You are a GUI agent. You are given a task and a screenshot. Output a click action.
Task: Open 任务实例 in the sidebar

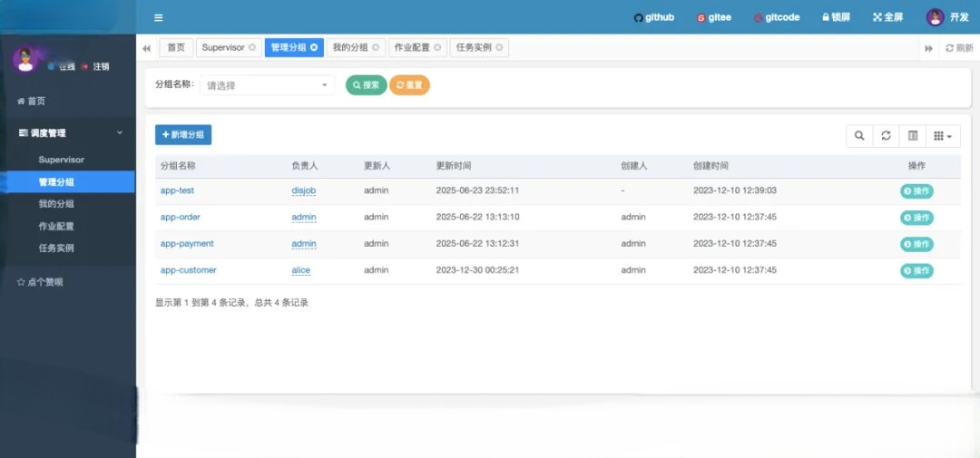click(56, 248)
